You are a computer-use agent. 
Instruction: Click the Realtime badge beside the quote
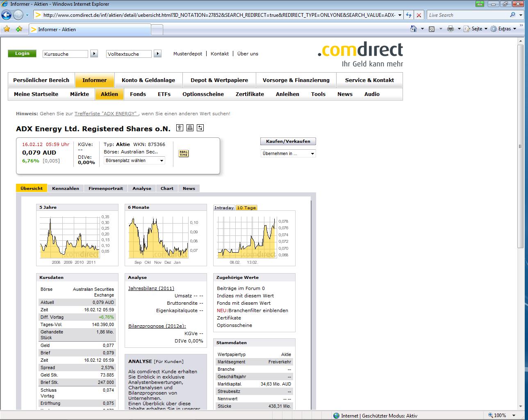tap(183, 153)
